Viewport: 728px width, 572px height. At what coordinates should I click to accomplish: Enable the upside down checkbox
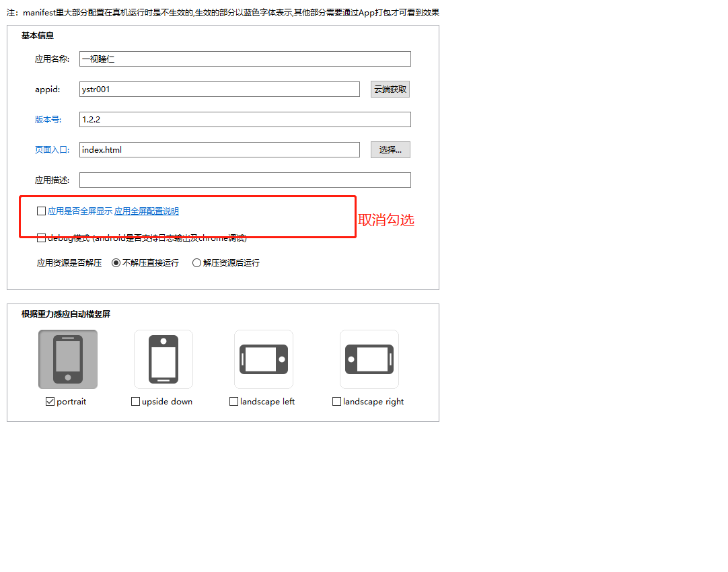pos(135,402)
